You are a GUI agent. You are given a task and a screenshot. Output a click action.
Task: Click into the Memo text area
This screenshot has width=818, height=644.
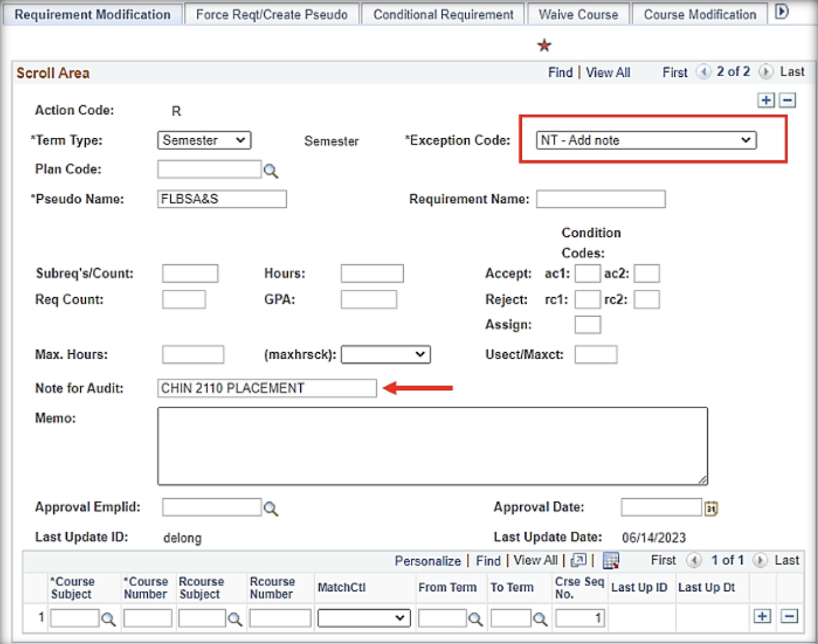point(432,446)
